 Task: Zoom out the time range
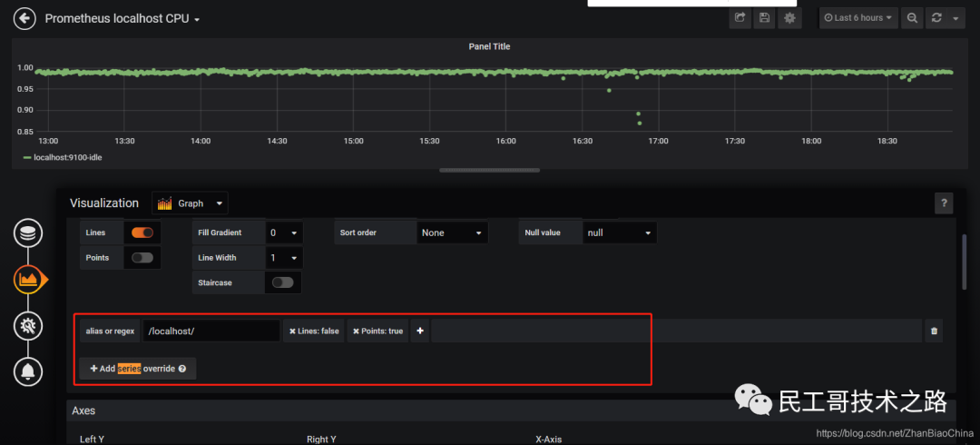(x=913, y=17)
